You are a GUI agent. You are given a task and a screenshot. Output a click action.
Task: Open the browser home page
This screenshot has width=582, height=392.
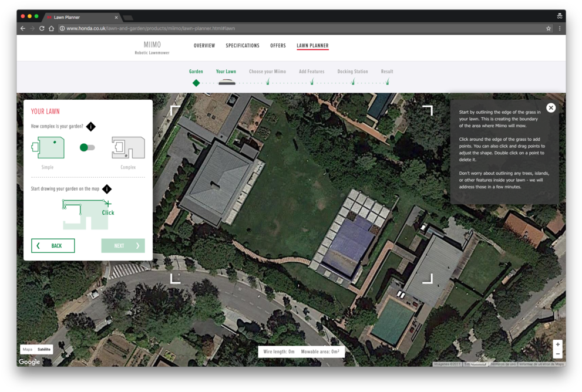click(x=51, y=29)
